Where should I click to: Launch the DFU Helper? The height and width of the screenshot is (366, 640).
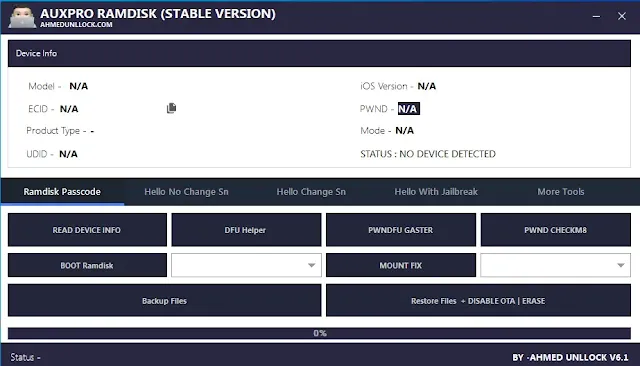point(246,230)
